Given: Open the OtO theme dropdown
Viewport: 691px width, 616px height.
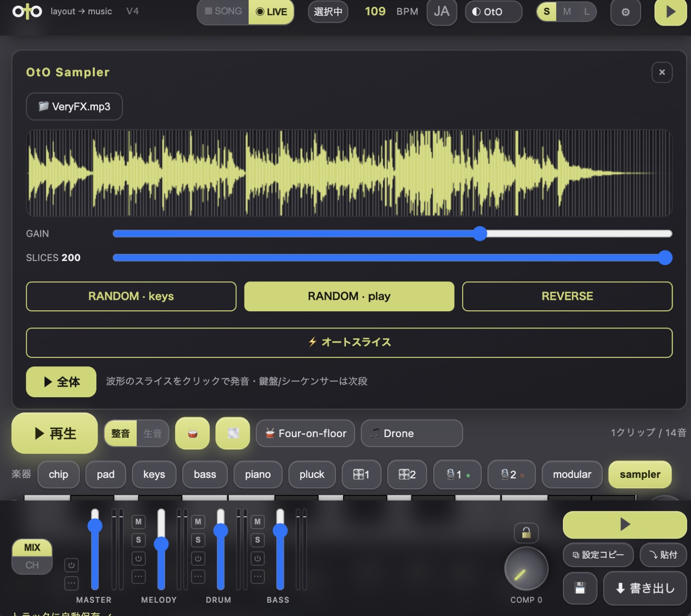Looking at the screenshot, I should tap(494, 12).
